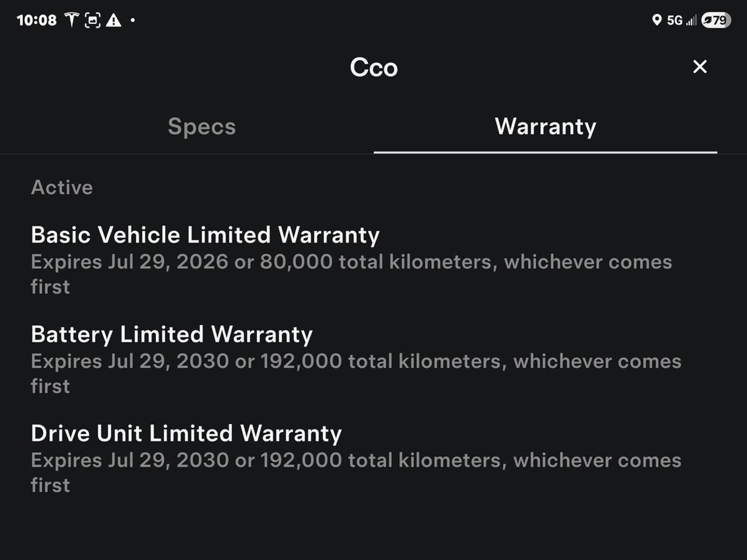Tap the 10:08 clock in status bar
The height and width of the screenshot is (560, 747).
(37, 20)
